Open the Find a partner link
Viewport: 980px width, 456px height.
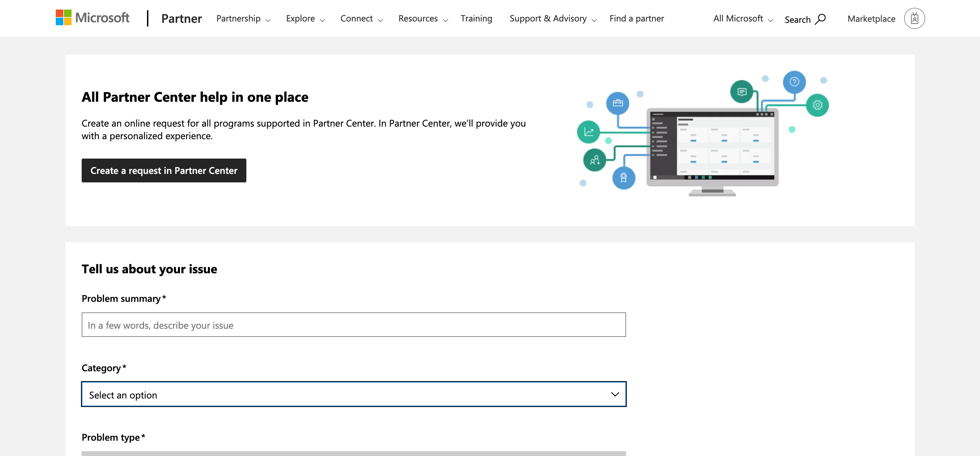click(x=636, y=18)
